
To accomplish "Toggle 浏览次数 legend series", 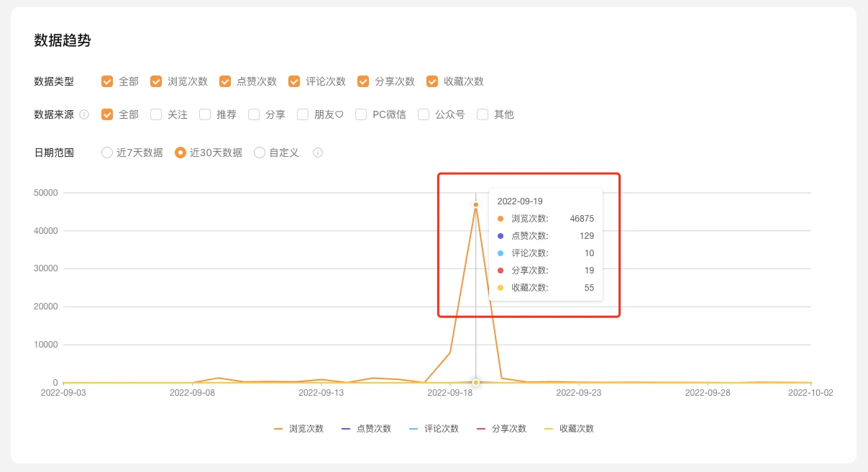I will [299, 429].
